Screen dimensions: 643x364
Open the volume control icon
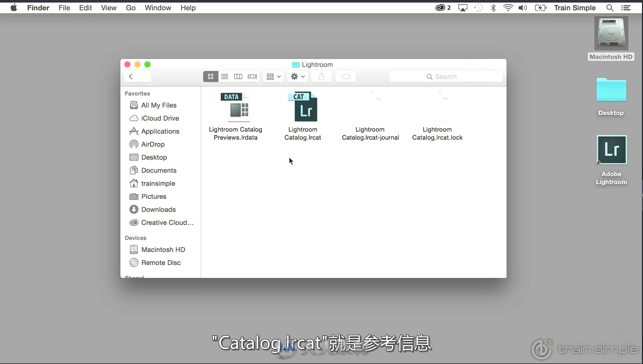pos(523,8)
